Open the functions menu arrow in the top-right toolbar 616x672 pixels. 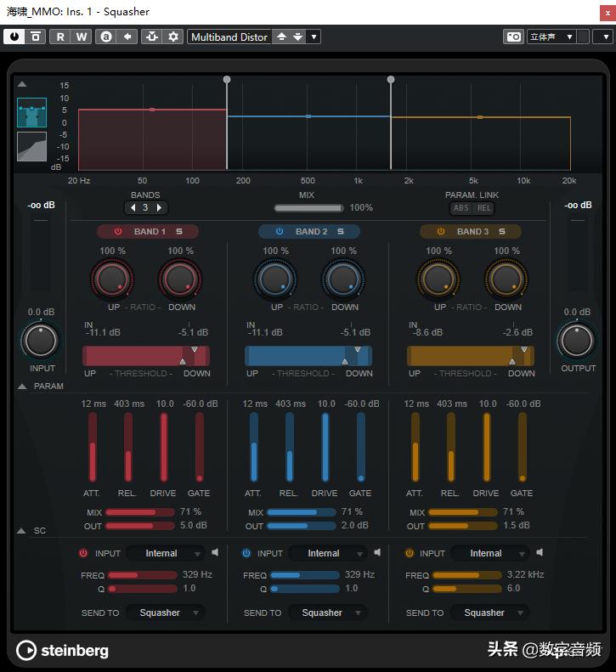(604, 37)
